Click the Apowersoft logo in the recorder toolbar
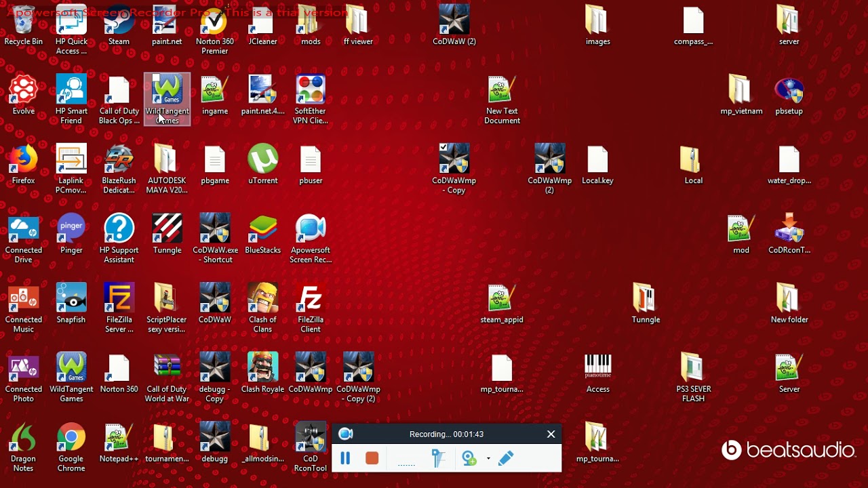868x488 pixels. click(346, 434)
